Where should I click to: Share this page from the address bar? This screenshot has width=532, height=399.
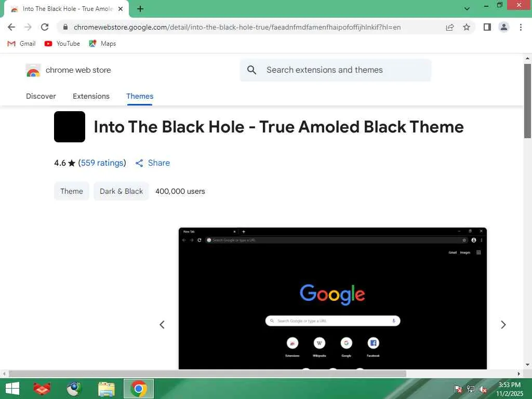450,27
